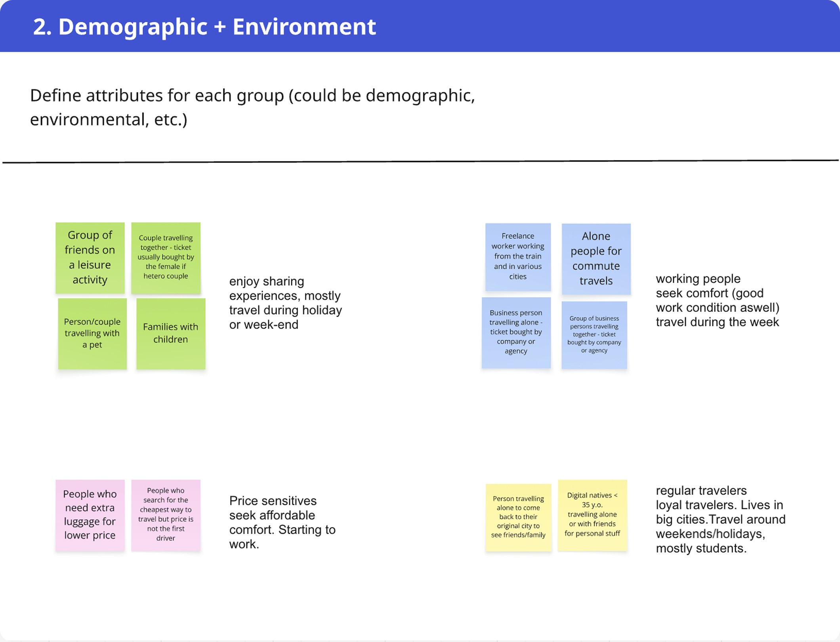Viewport: 840px width, 642px height.
Task: Click the 'Couple travelling together' green sticky note
Action: 166,258
